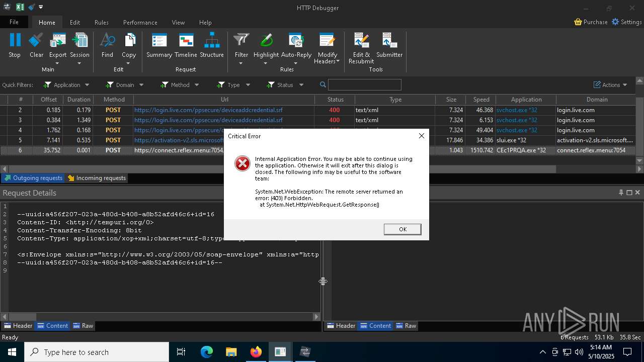
Task: Switch to the Performance ribbon tab
Action: click(x=140, y=22)
